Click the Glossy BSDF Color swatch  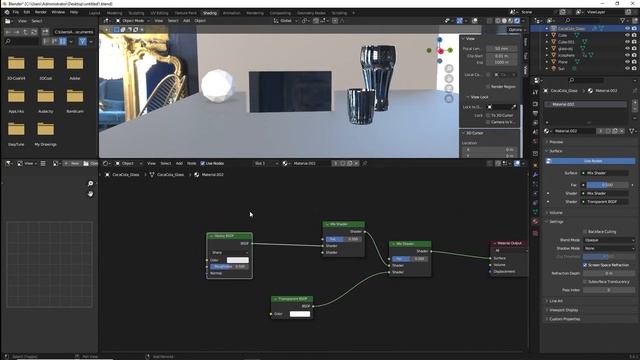point(238,260)
